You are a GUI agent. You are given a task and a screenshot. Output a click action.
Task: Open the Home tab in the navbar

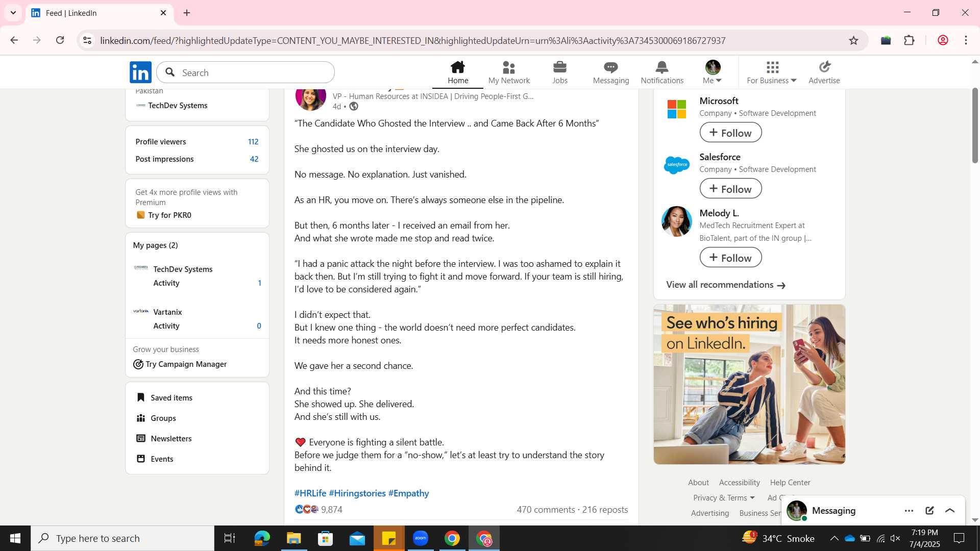pyautogui.click(x=458, y=72)
